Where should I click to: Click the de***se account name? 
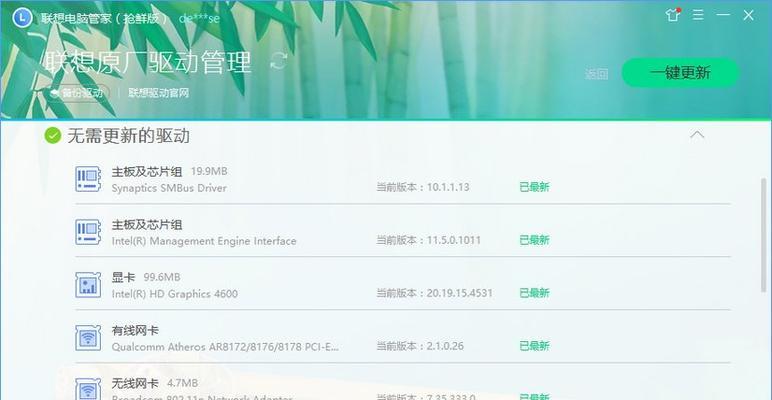click(199, 19)
